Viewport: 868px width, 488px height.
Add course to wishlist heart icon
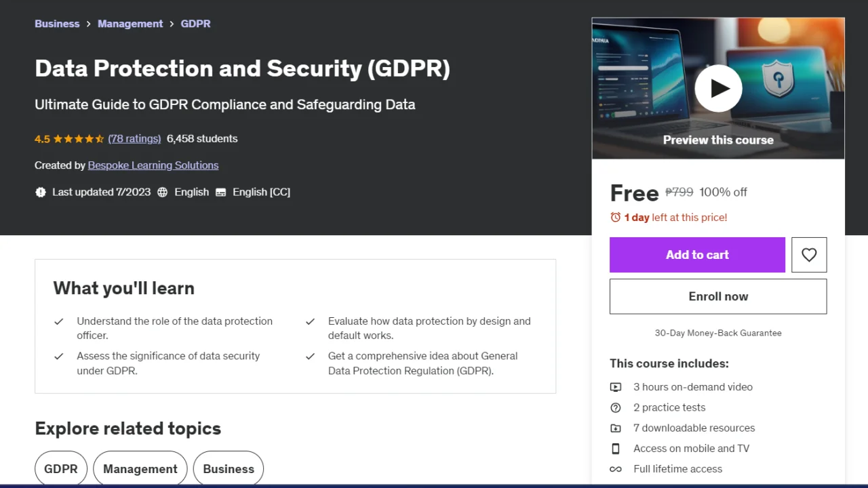point(809,255)
